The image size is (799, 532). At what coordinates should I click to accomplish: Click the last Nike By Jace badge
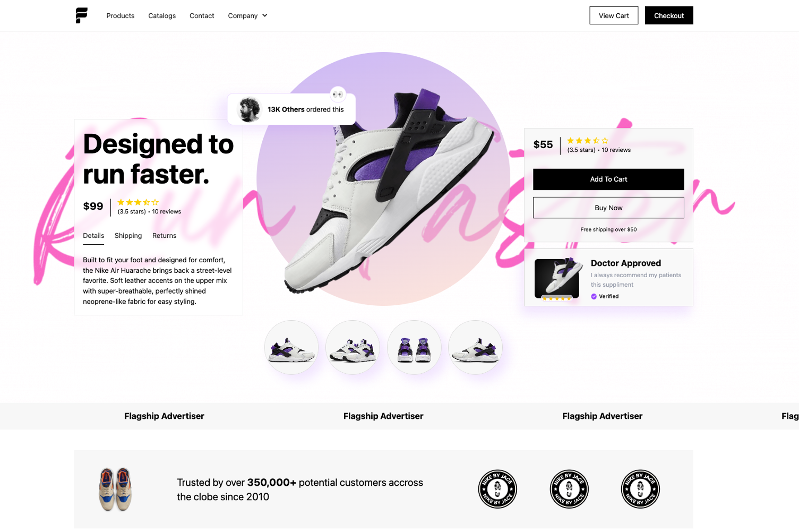(640, 489)
